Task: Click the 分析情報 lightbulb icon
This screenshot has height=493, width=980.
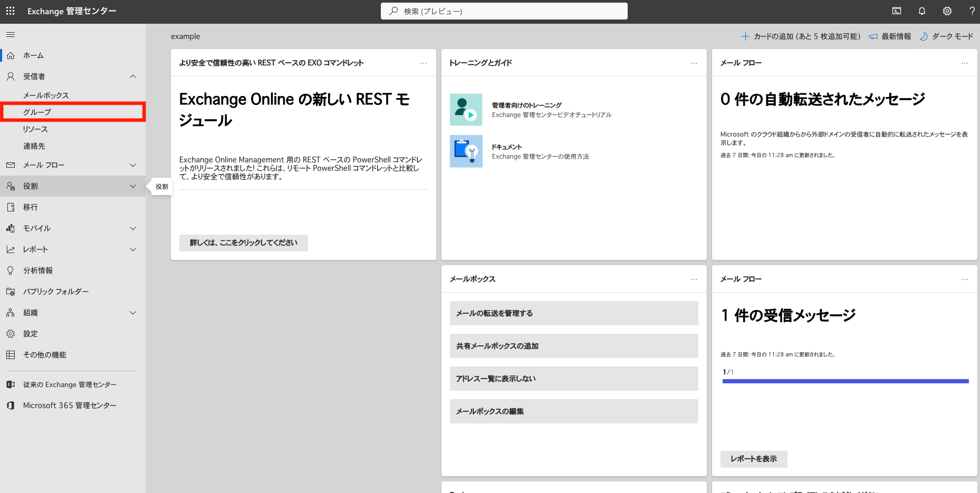Action: [x=11, y=270]
